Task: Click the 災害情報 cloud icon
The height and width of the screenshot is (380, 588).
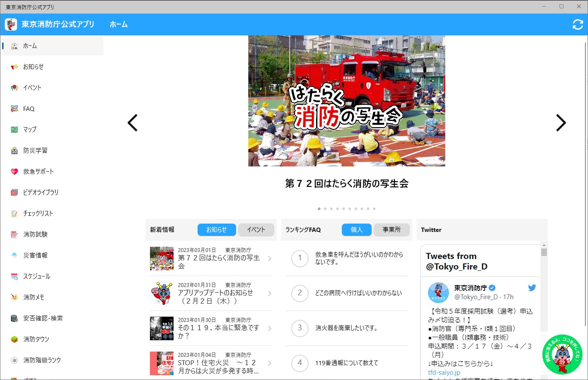Action: point(14,256)
